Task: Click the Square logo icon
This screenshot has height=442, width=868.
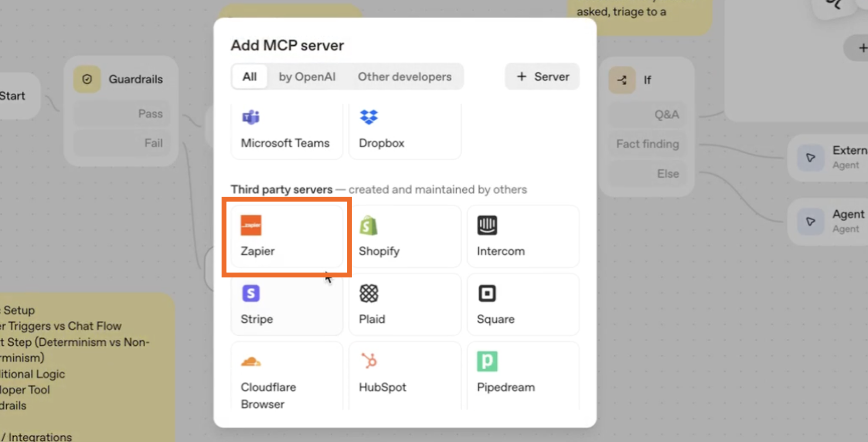Action: [x=487, y=294]
